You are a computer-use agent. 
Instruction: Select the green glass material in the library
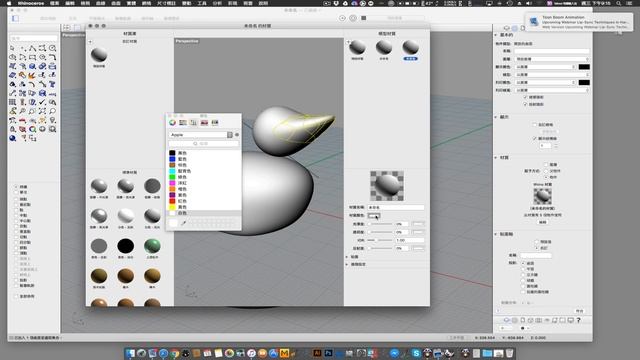tap(152, 246)
